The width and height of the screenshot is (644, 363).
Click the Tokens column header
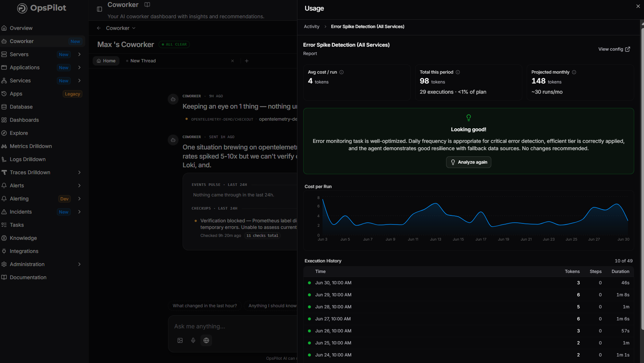click(572, 272)
